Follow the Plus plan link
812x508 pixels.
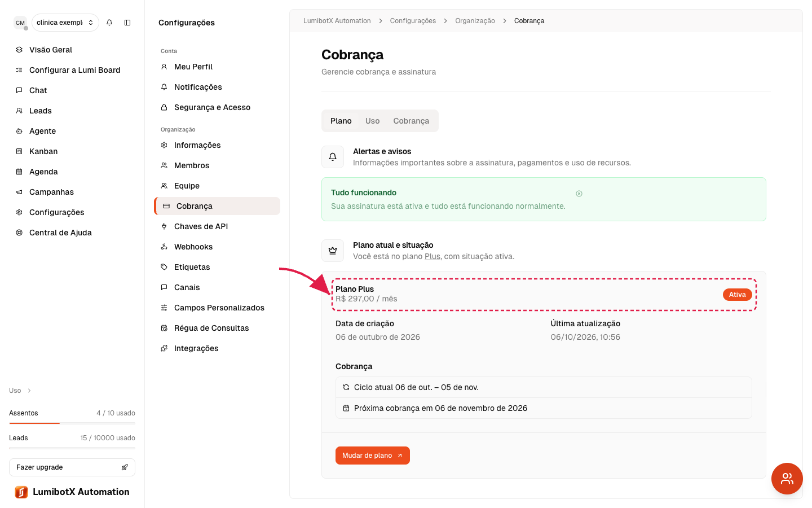(x=433, y=256)
